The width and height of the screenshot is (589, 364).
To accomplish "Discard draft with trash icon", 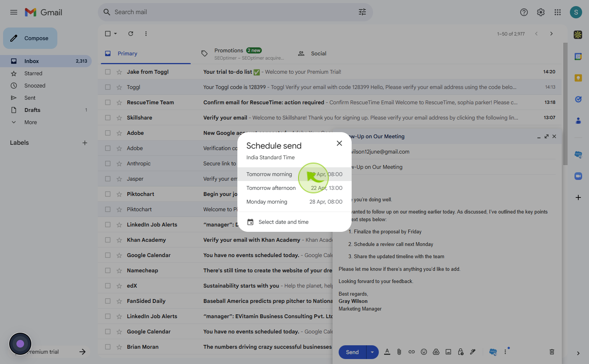I will click(552, 352).
